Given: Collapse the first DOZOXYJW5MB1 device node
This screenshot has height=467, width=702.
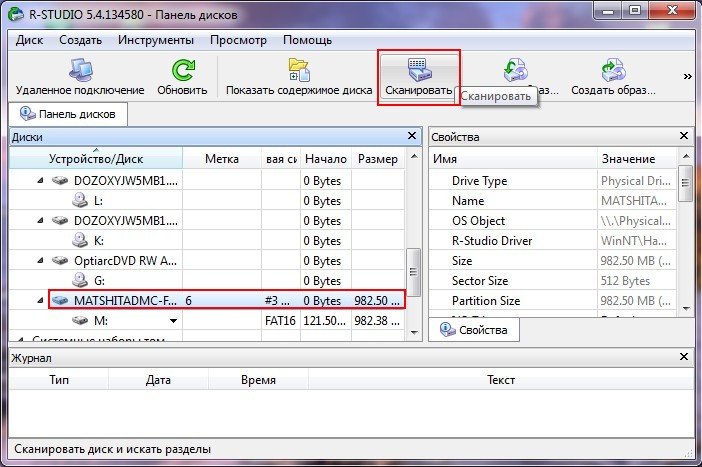Looking at the screenshot, I should tap(40, 180).
